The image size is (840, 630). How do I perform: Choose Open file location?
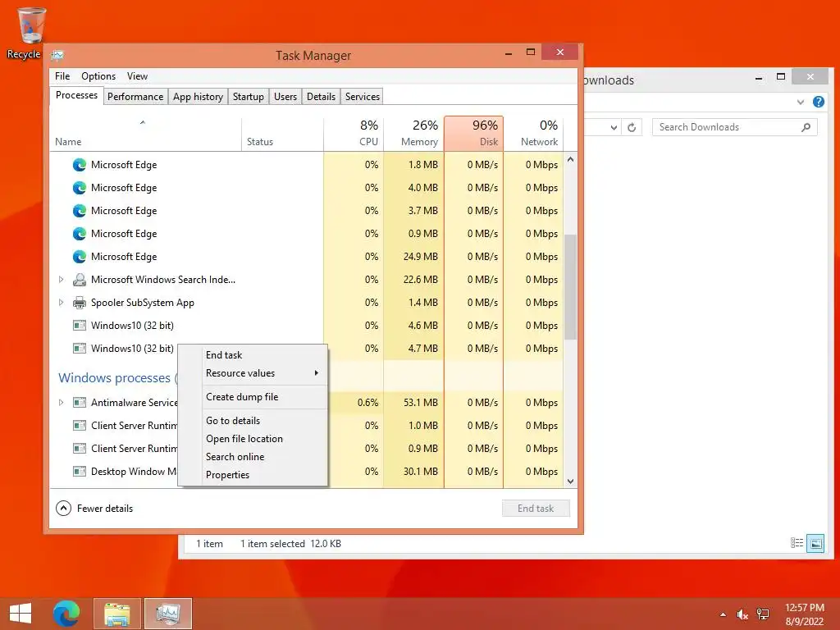(x=253, y=439)
